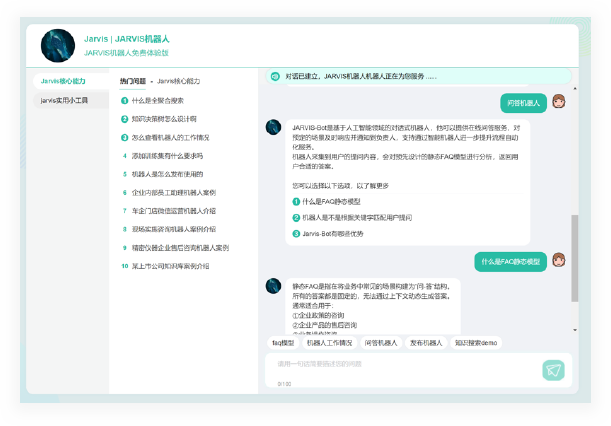Click the chat panel vertical scrollbar
The image size is (611, 426).
coord(574,257)
